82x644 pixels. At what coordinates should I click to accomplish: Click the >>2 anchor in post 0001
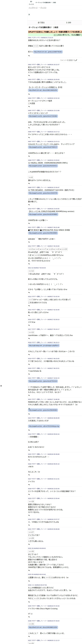(36, 46)
